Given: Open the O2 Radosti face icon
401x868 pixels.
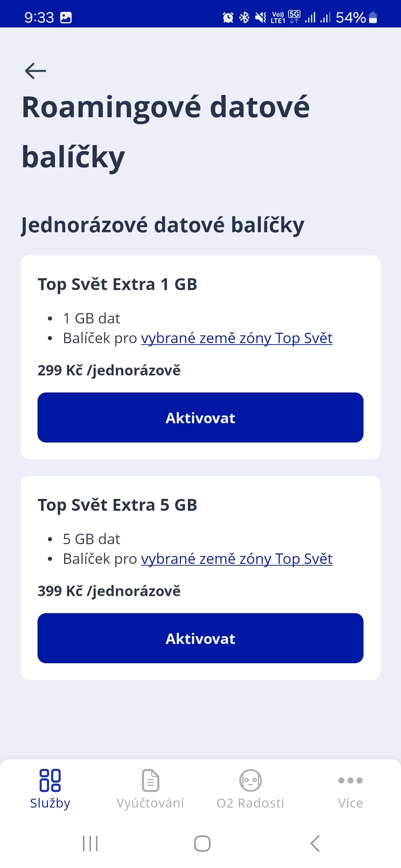Looking at the screenshot, I should pyautogui.click(x=251, y=780).
